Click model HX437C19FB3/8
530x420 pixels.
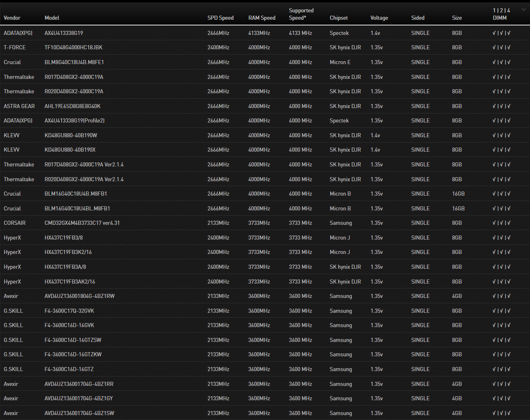64,238
